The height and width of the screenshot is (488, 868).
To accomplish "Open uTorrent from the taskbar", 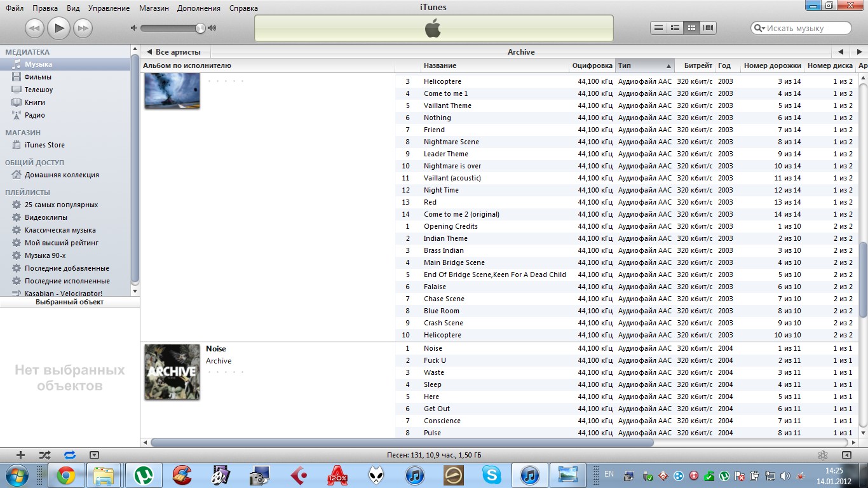I will (x=144, y=475).
